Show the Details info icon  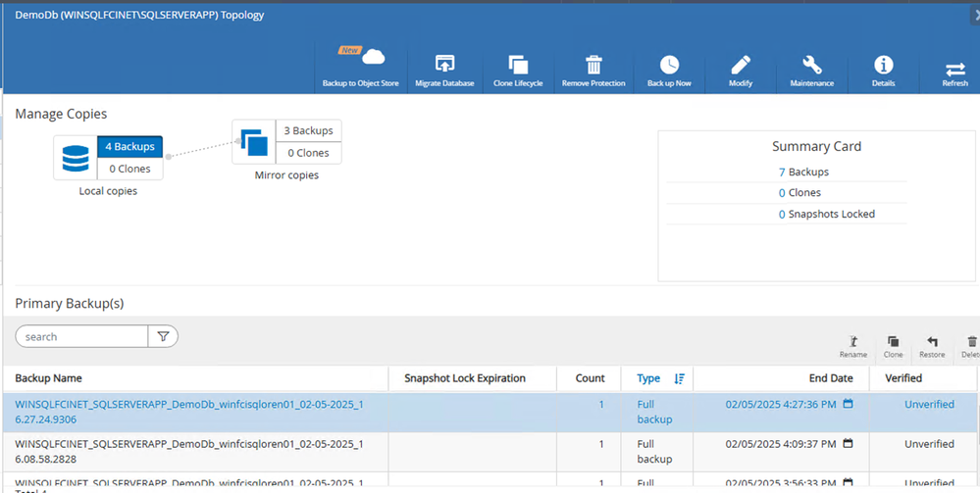[883, 67]
